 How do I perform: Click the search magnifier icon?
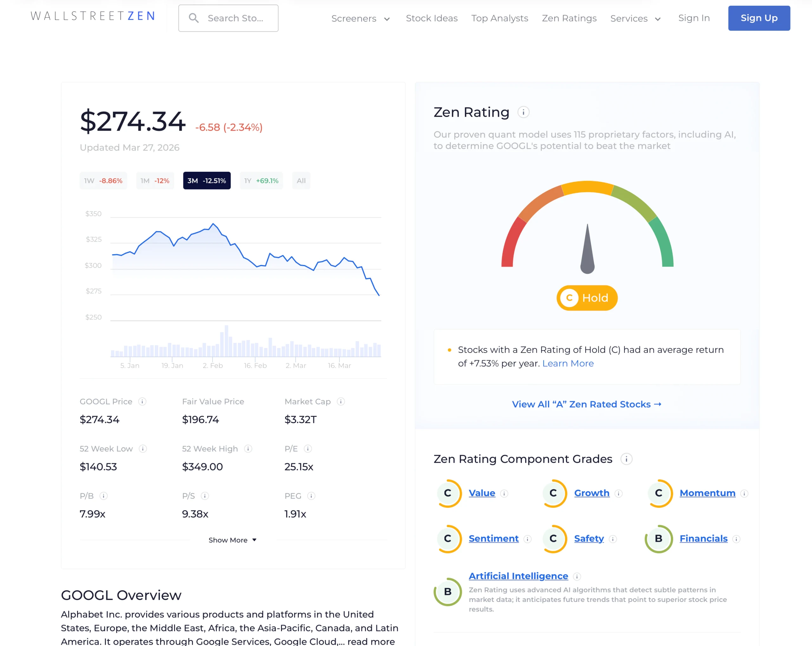pyautogui.click(x=193, y=18)
